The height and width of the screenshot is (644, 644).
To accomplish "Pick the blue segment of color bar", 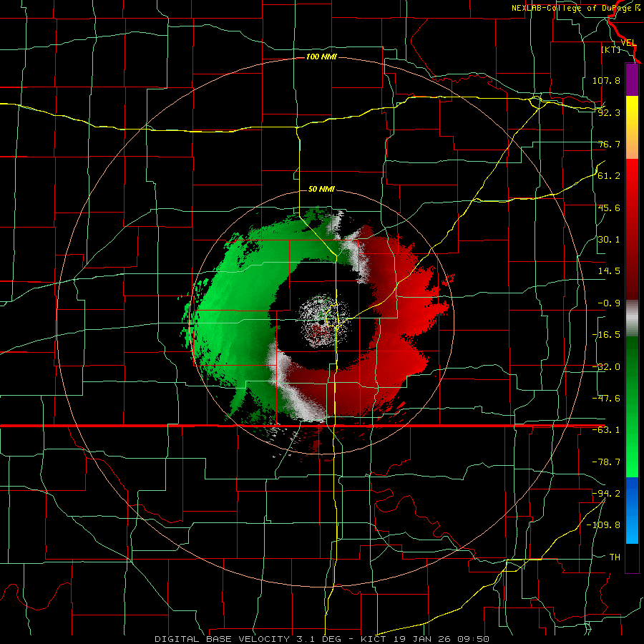I will coord(632,510).
